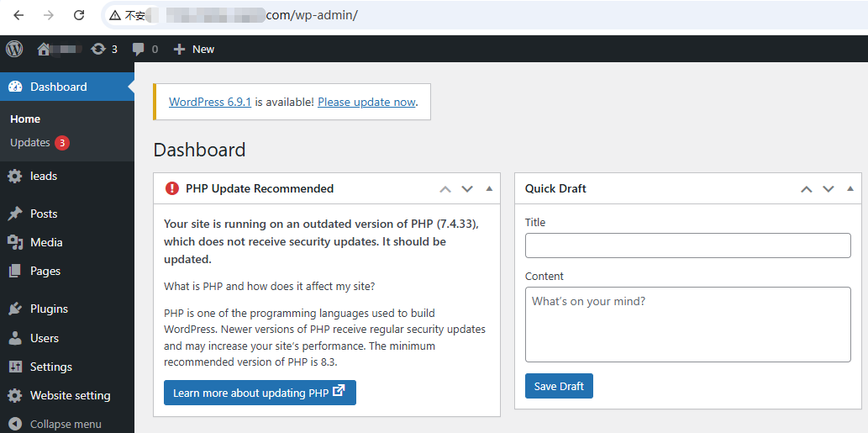Viewport: 868px width, 433px height.
Task: Open the WordPress 6.9.1 link
Action: pos(210,102)
